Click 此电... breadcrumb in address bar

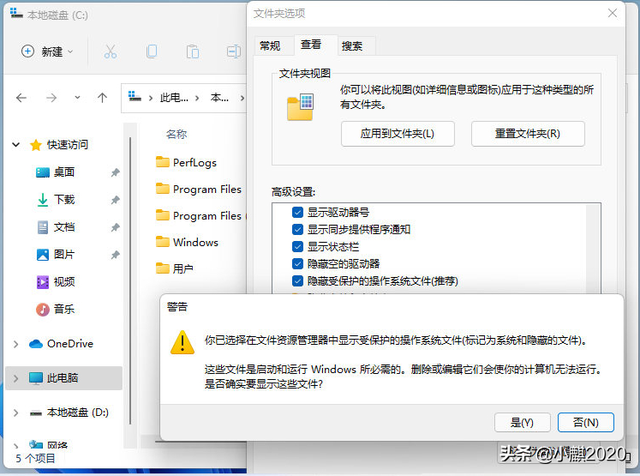pos(174,98)
